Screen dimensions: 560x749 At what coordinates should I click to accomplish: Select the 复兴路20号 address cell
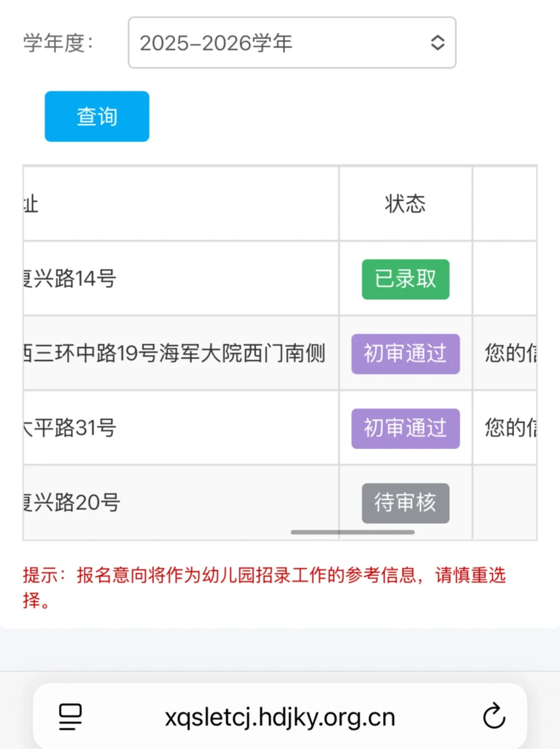tap(181, 503)
